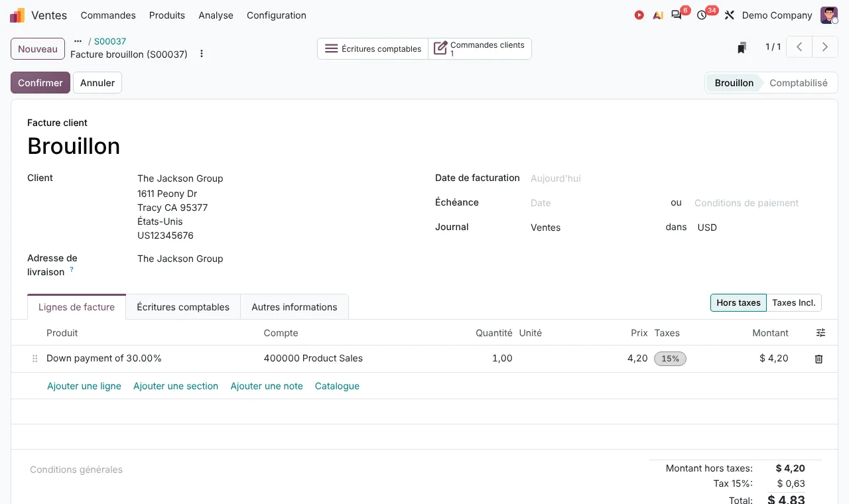Open the three-dot actions menu beside Facture brouillon
Viewport: 849px width, 504px height.
(202, 54)
